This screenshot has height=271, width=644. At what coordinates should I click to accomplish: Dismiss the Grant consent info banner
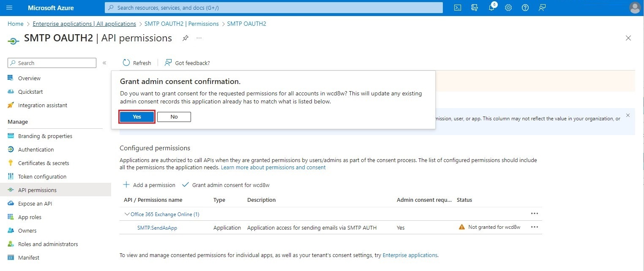click(x=628, y=115)
